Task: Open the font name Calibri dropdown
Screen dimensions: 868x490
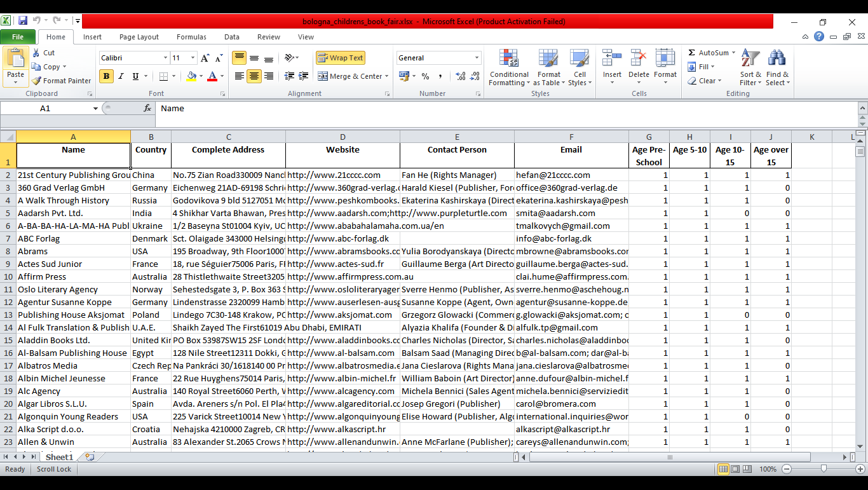Action: pos(165,58)
